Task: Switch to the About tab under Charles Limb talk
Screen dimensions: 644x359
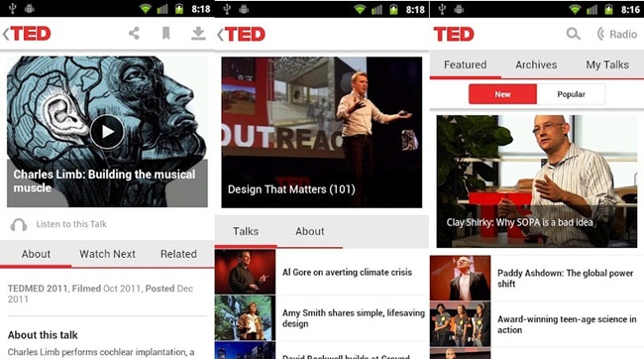Action: (x=36, y=254)
